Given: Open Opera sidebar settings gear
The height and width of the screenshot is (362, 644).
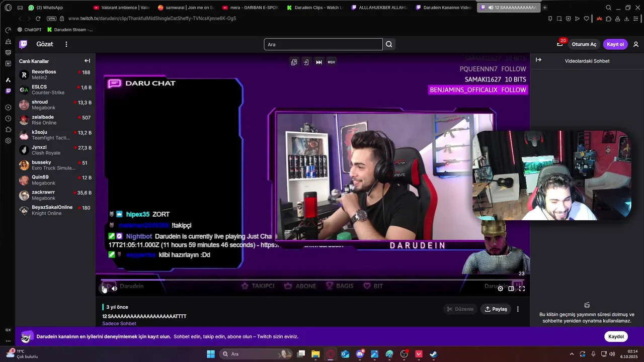Looking at the screenshot, I should 8,141.
